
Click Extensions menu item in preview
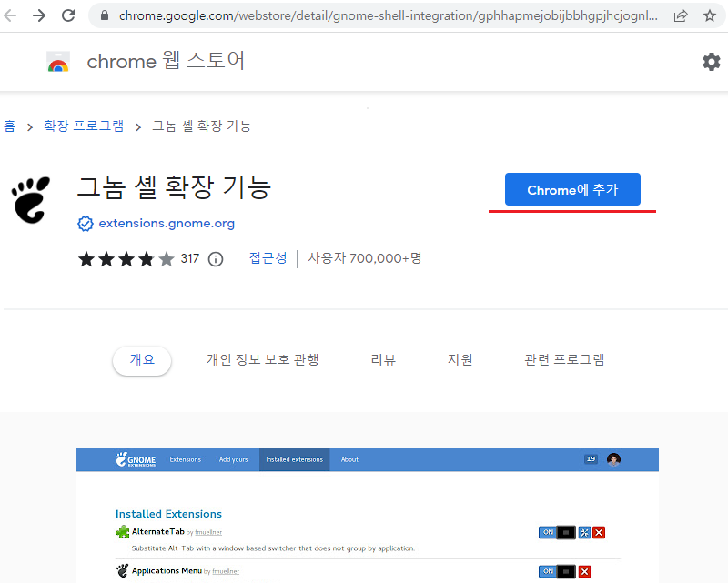pos(186,459)
